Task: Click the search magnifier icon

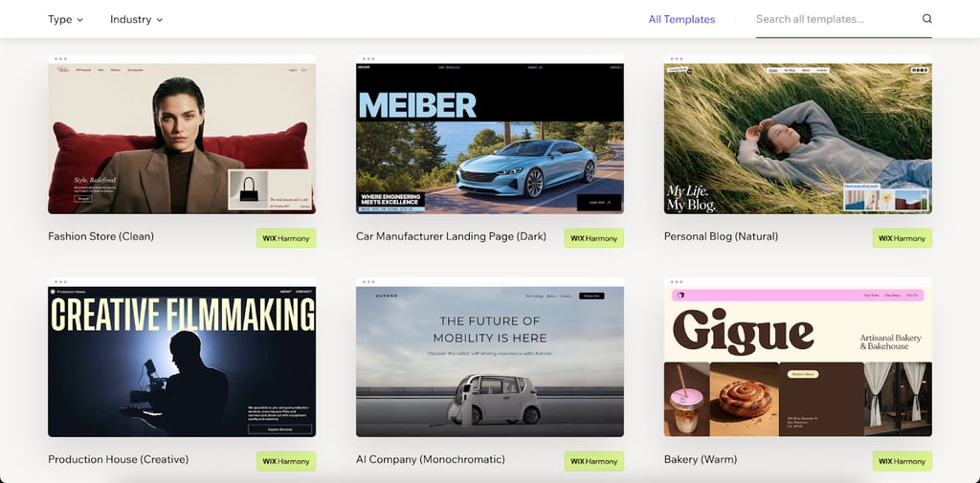Action: [926, 19]
